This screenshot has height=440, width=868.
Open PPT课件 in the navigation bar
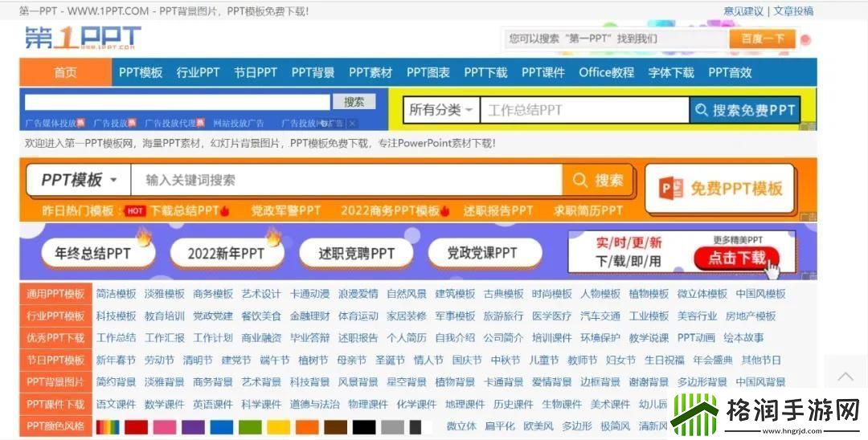(543, 72)
